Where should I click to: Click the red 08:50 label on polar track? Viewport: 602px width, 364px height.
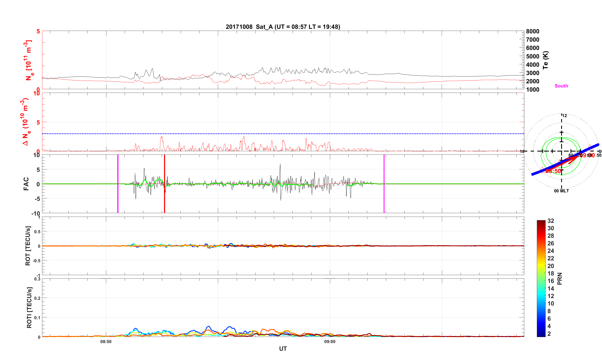tap(553, 171)
